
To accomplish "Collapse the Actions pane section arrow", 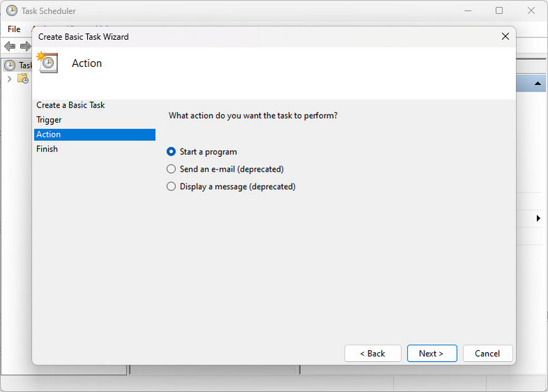I will 538,84.
